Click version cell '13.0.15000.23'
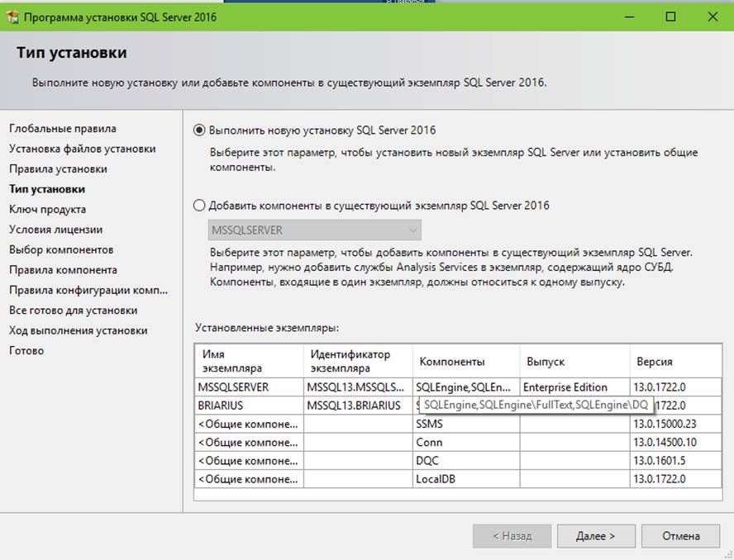Screen dimensions: 734x560 tap(675, 424)
